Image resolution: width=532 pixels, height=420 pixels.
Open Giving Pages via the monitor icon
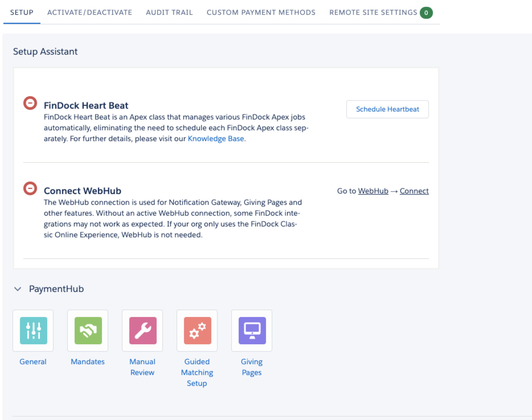click(251, 330)
